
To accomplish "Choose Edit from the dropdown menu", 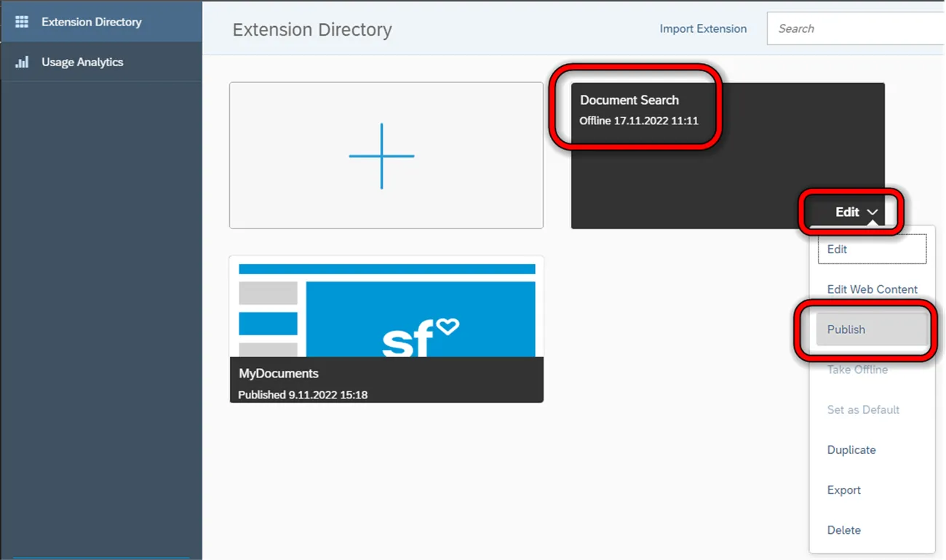I will pos(872,249).
